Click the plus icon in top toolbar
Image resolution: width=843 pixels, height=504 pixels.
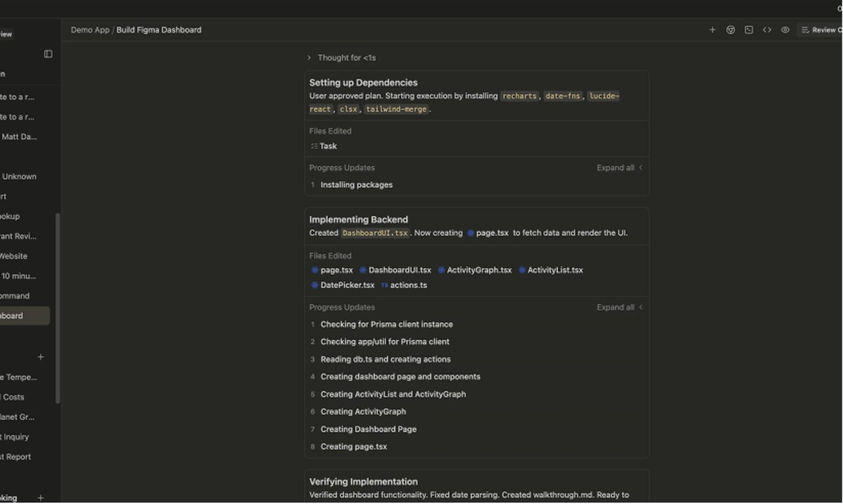(x=712, y=30)
